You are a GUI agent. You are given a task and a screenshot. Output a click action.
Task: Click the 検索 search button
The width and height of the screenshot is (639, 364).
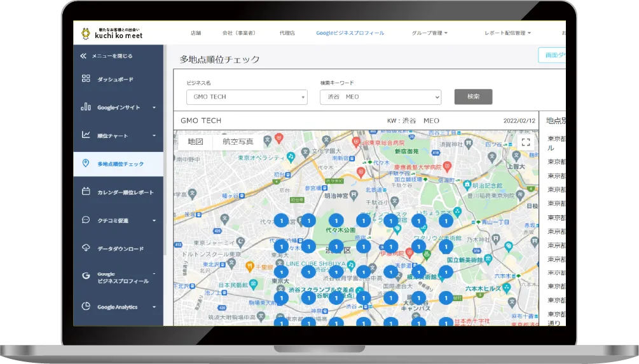[473, 97]
